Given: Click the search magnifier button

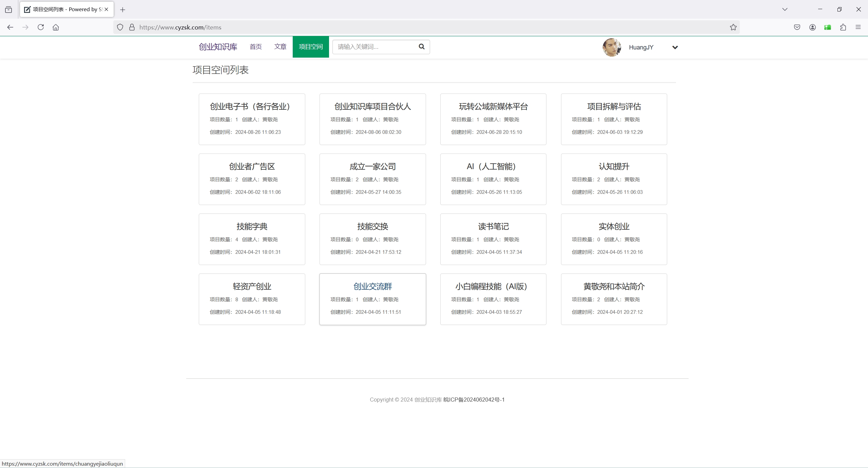Looking at the screenshot, I should click(422, 47).
